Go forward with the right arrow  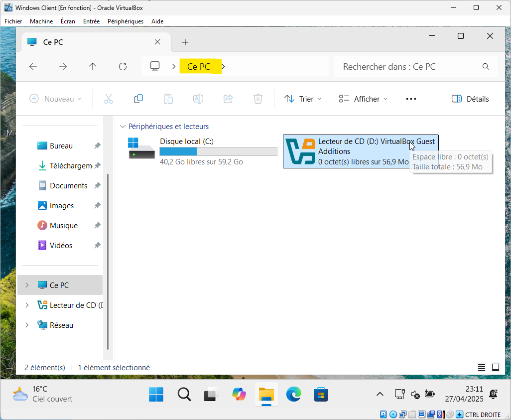(63, 67)
